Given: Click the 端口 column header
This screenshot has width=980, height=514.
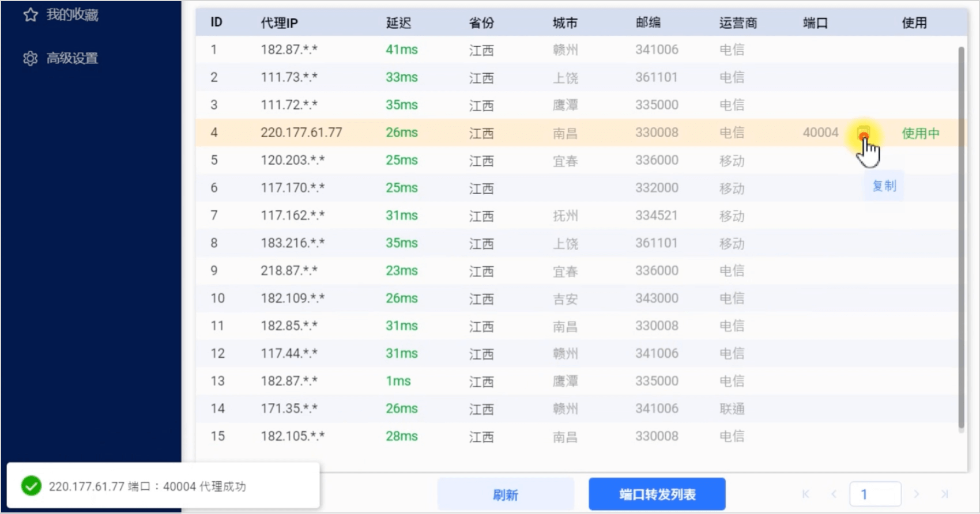Looking at the screenshot, I should [815, 22].
